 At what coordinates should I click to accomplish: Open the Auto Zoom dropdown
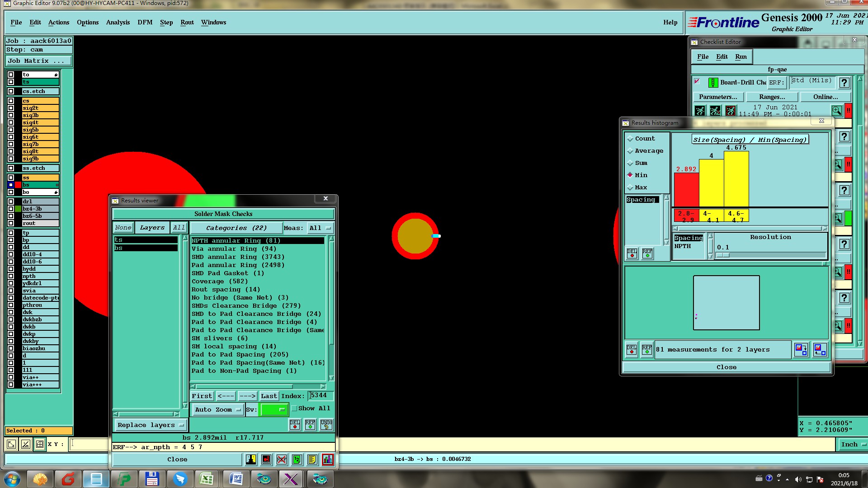[218, 410]
